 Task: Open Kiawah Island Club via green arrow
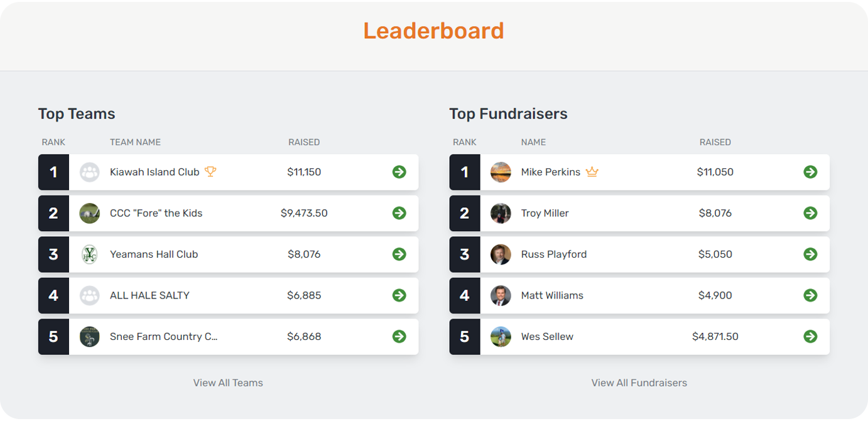point(399,172)
